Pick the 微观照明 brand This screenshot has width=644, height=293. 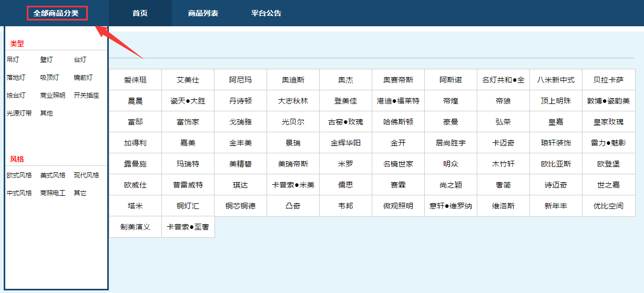point(398,206)
